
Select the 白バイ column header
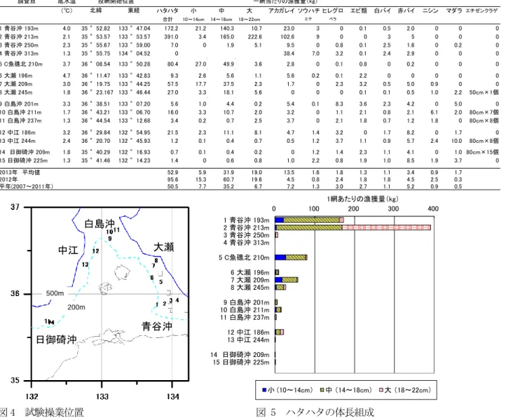383,10
